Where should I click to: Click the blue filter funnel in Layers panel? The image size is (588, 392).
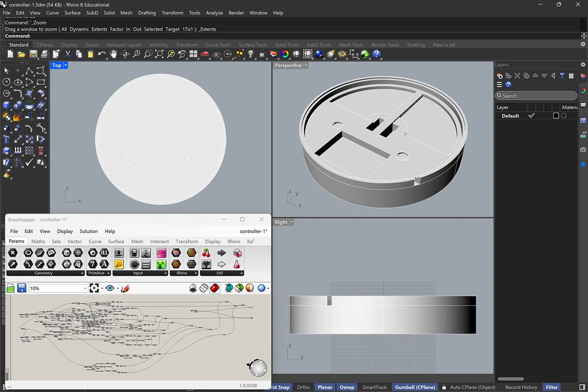tap(562, 76)
